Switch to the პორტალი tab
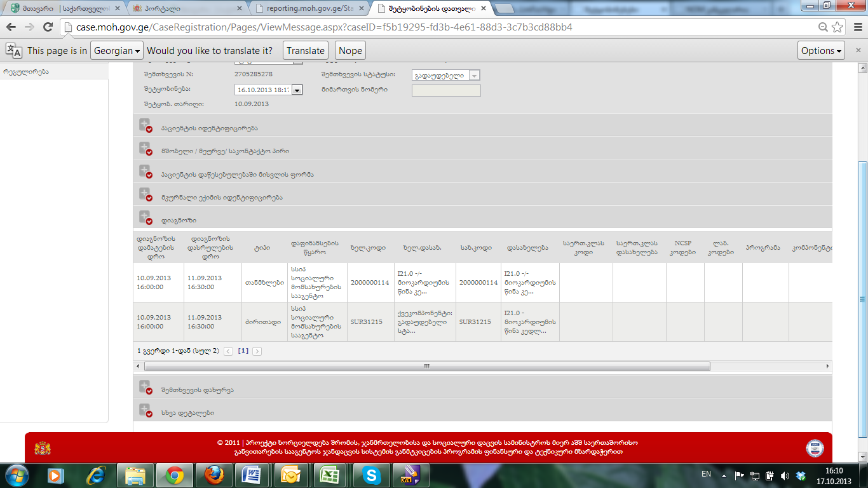The image size is (868, 488). click(x=184, y=9)
